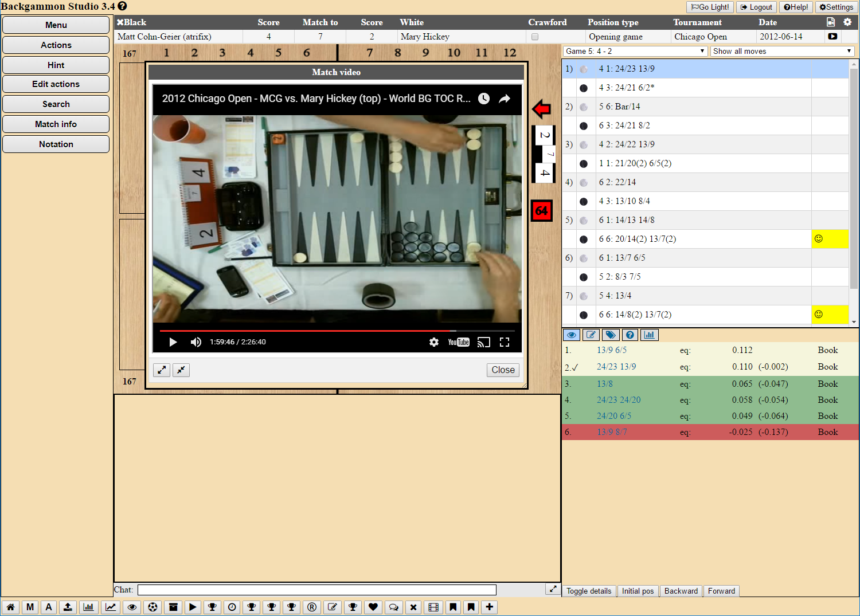Image resolution: width=860 pixels, height=616 pixels.
Task: Toggle the eye view button above analysis list
Action: (572, 335)
